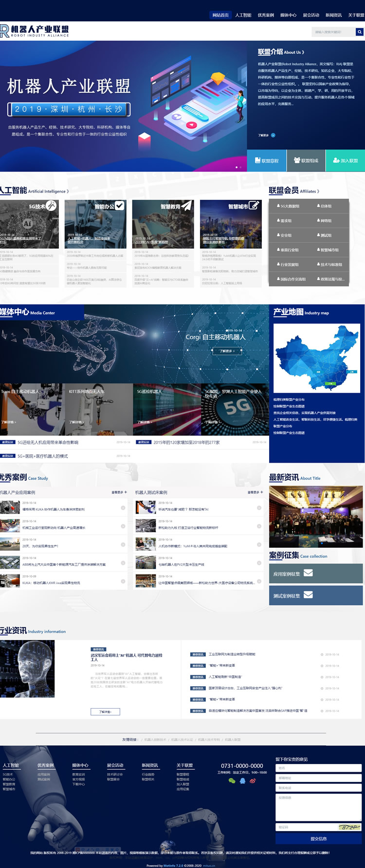Screen dimensions: 365x868
Task: Click the document icon on 联盟章程
Action: pyautogui.click(x=258, y=160)
